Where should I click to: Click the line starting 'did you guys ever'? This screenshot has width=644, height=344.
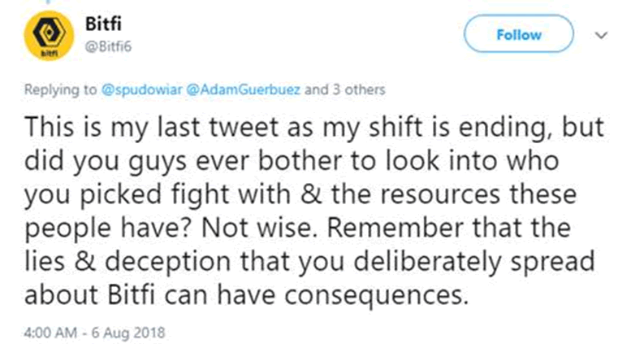[292, 161]
